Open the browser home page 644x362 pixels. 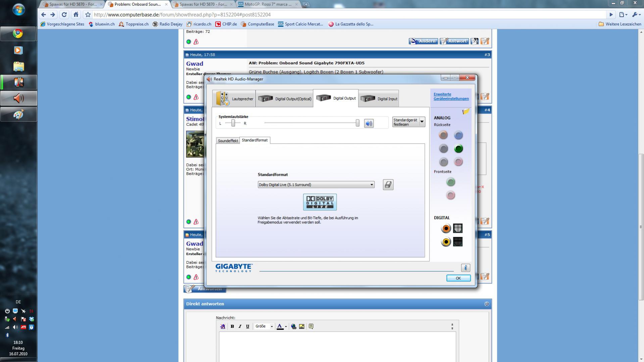pyautogui.click(x=76, y=14)
